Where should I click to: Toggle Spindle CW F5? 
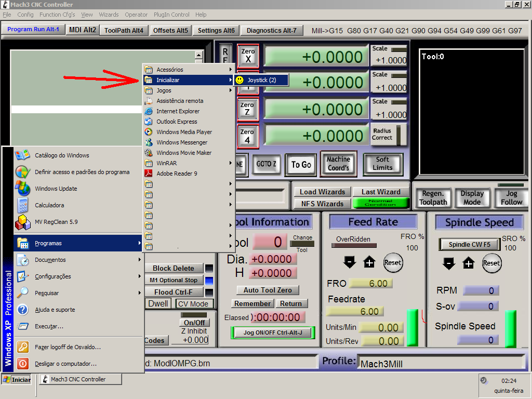pyautogui.click(x=469, y=245)
